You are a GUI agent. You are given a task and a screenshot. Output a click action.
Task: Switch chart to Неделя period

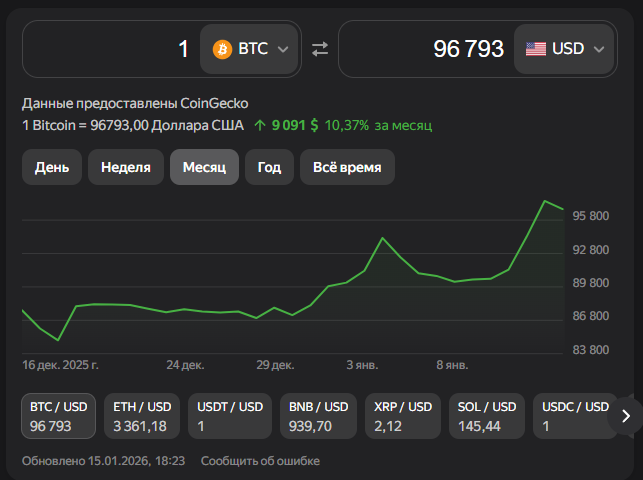[x=126, y=167]
